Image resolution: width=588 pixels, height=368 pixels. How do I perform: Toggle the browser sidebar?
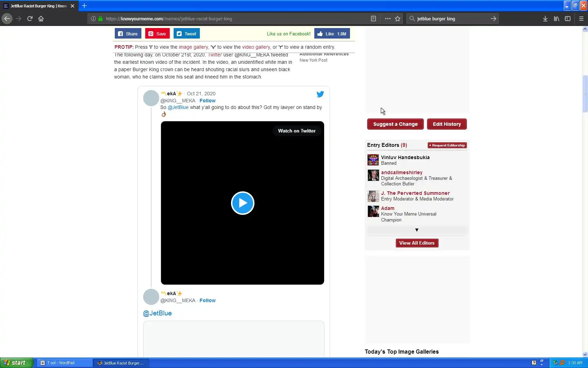coord(568,19)
